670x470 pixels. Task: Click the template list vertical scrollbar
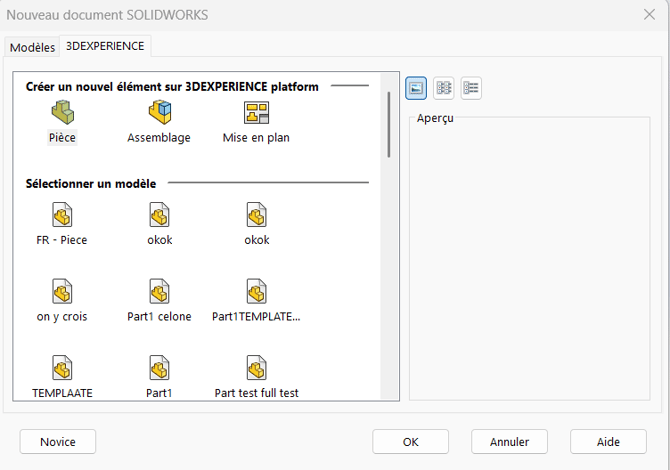tap(389, 236)
